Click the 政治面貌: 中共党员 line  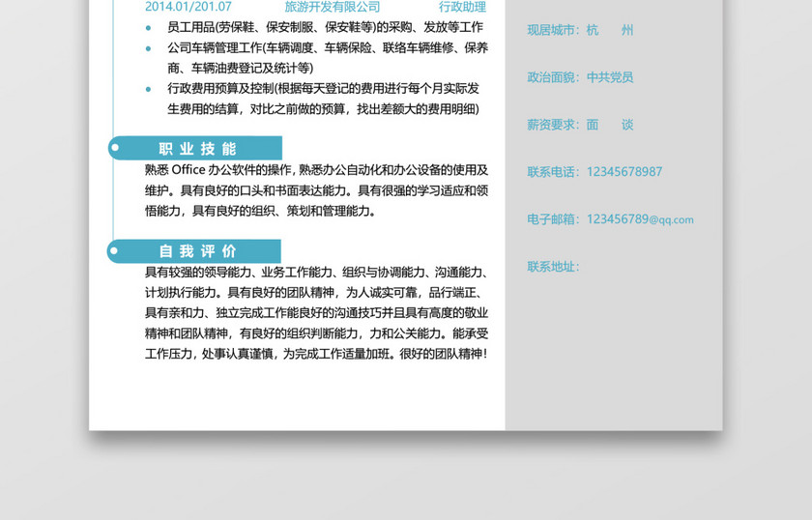[x=580, y=77]
